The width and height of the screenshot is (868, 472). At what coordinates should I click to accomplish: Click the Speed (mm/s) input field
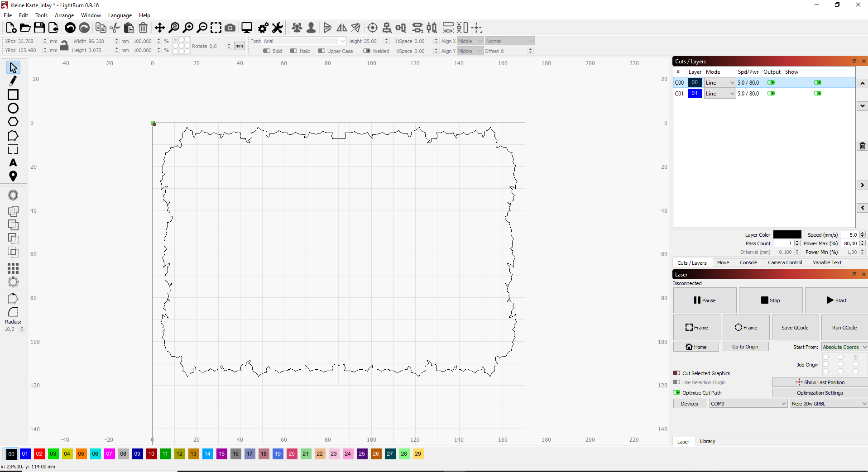tap(850, 235)
